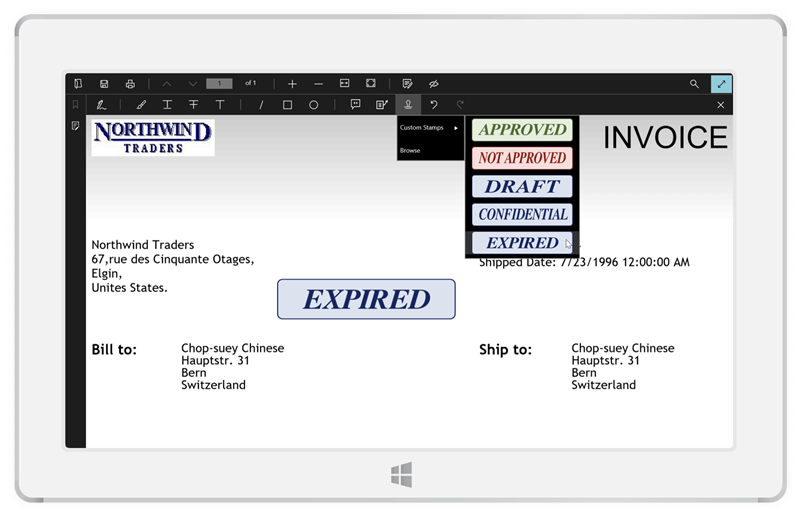Select Browse from stamp menu
Image resolution: width=800 pixels, height=516 pixels.
pos(411,150)
